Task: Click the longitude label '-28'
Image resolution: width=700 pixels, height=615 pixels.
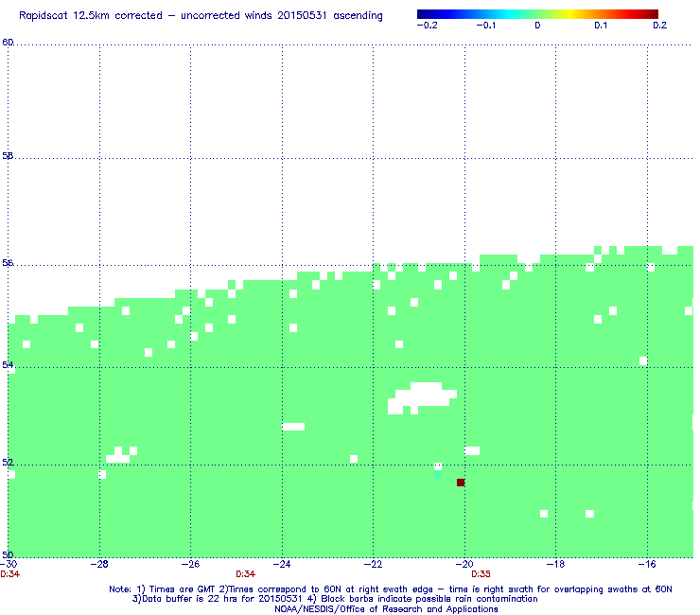Action: coord(99,565)
